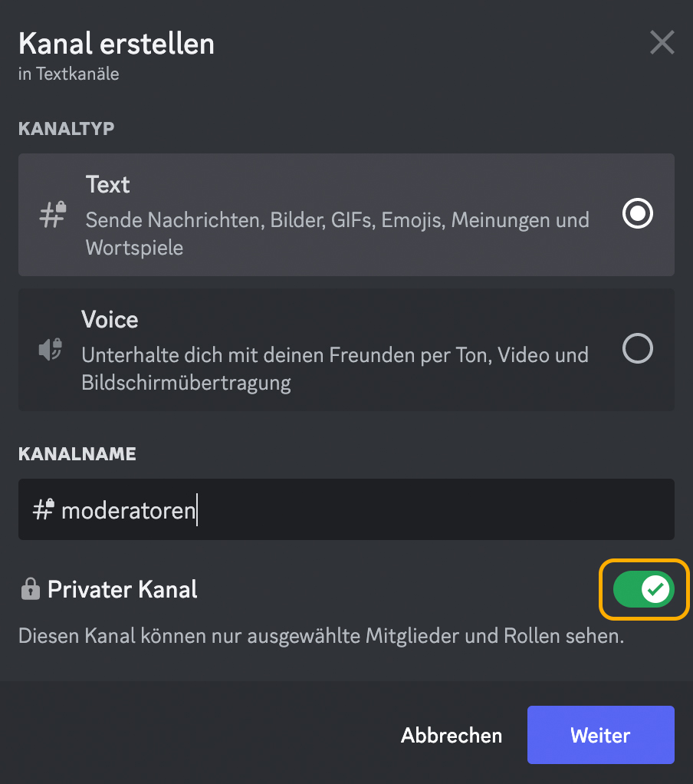Click the X icon to close the dialog
This screenshot has height=784, width=693.
[x=662, y=42]
